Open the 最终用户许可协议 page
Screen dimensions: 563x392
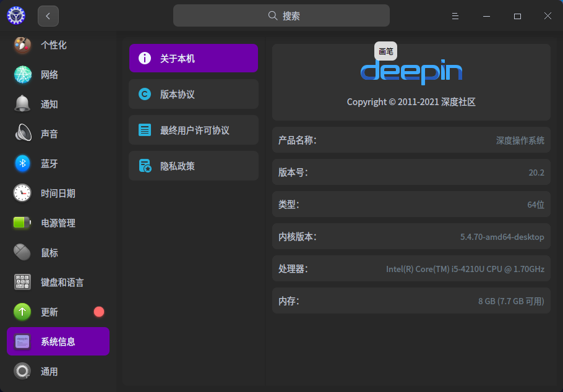point(194,130)
